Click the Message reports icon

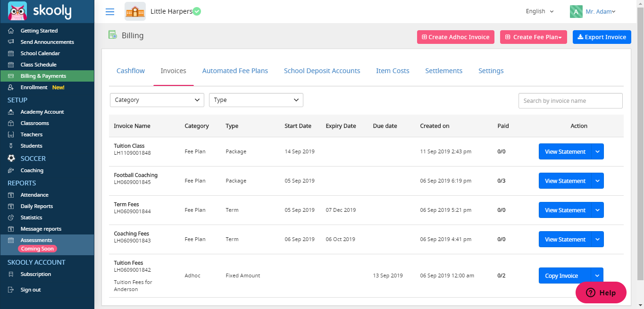(11, 229)
